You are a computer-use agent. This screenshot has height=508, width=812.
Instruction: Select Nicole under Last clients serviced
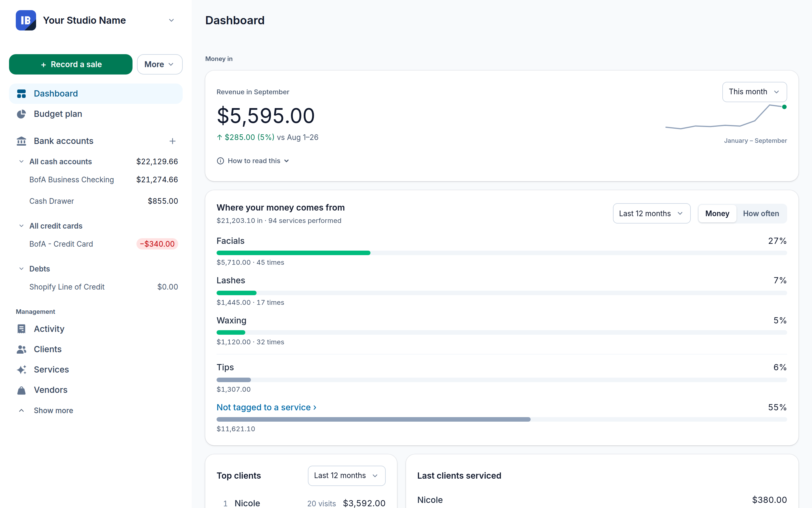[430, 500]
